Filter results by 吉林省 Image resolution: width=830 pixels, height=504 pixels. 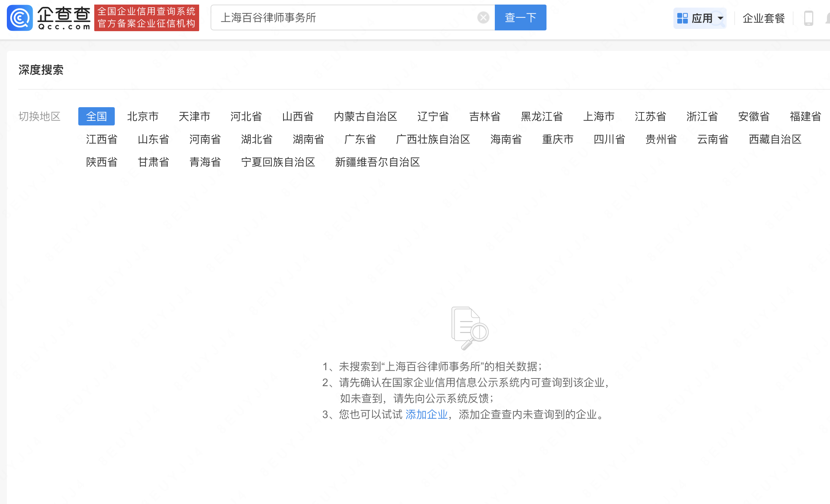485,116
